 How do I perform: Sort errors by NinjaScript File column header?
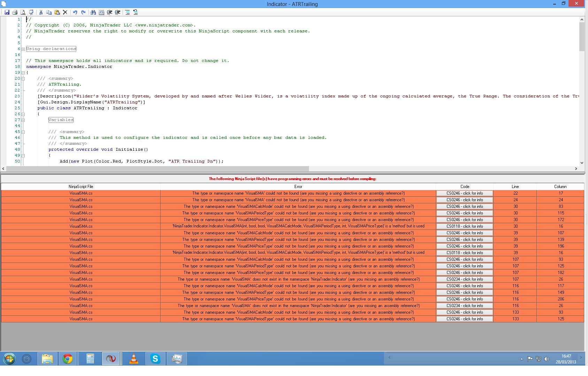click(81, 187)
